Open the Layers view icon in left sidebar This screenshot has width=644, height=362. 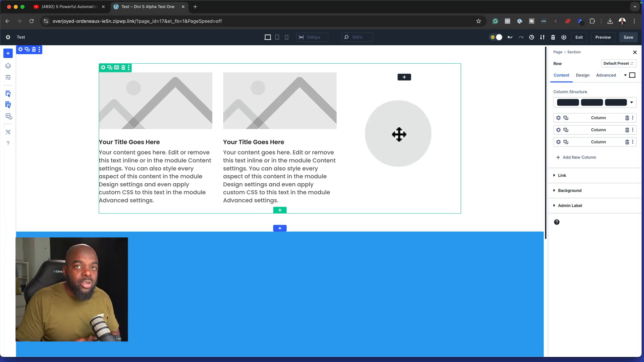pyautogui.click(x=8, y=66)
